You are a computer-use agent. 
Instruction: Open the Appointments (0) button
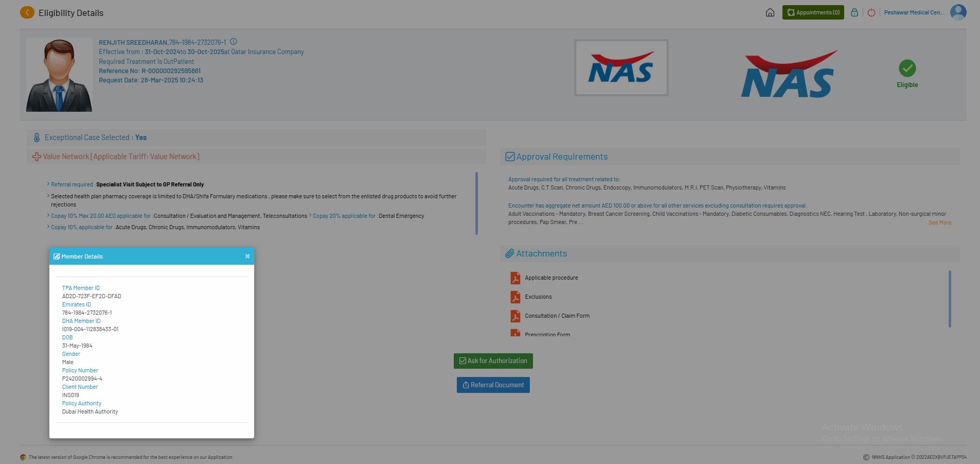click(x=813, y=12)
